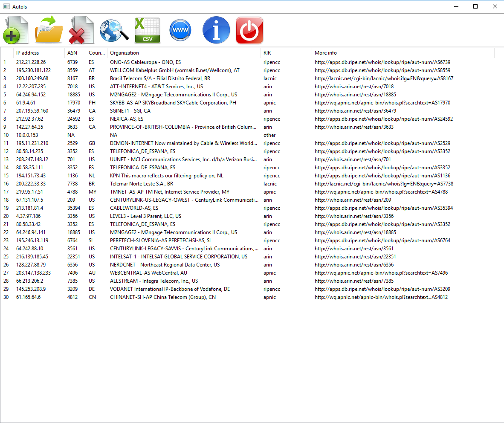Click the AS6739 ripe whois URL
504x423 pixels.
tap(382, 62)
